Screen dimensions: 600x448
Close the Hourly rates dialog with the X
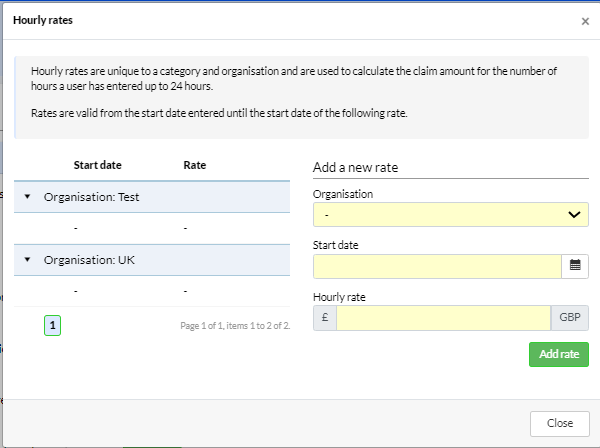click(585, 21)
